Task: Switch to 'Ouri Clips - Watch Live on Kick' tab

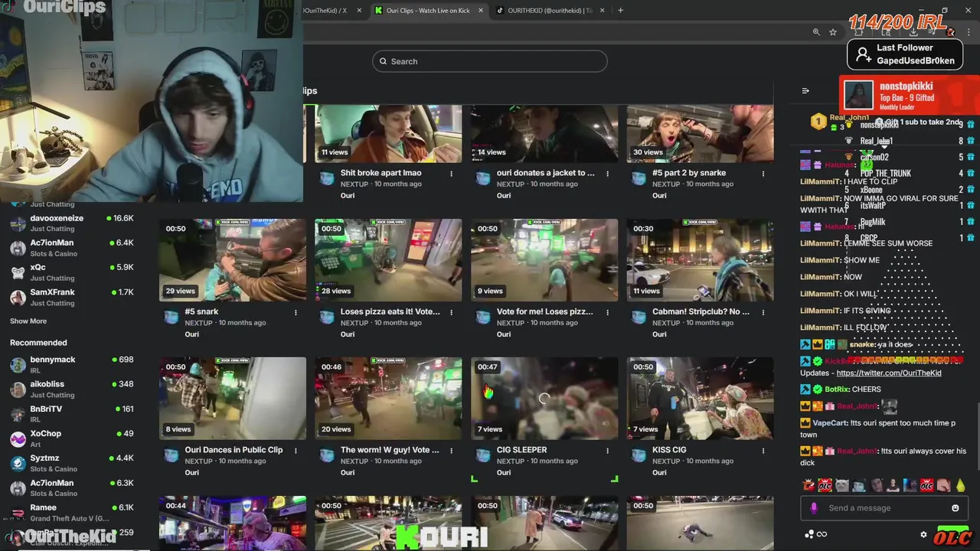Action: point(428,10)
